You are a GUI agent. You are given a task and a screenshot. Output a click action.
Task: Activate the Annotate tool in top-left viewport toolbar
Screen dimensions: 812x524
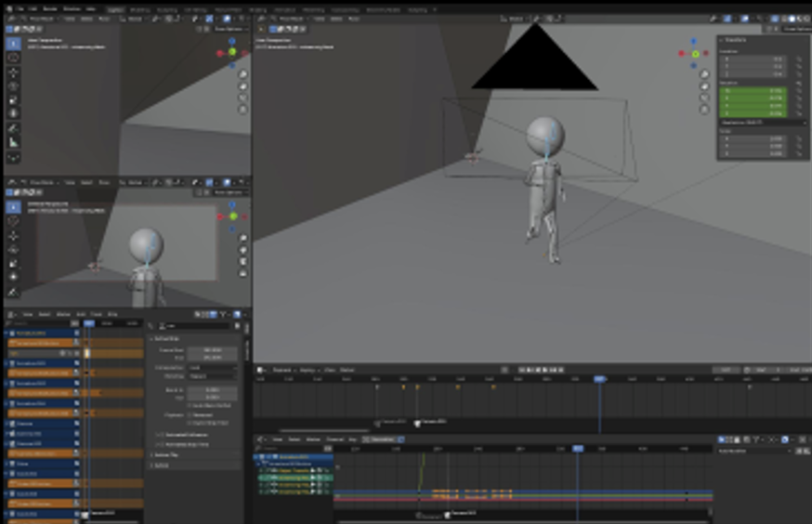pyautogui.click(x=13, y=128)
